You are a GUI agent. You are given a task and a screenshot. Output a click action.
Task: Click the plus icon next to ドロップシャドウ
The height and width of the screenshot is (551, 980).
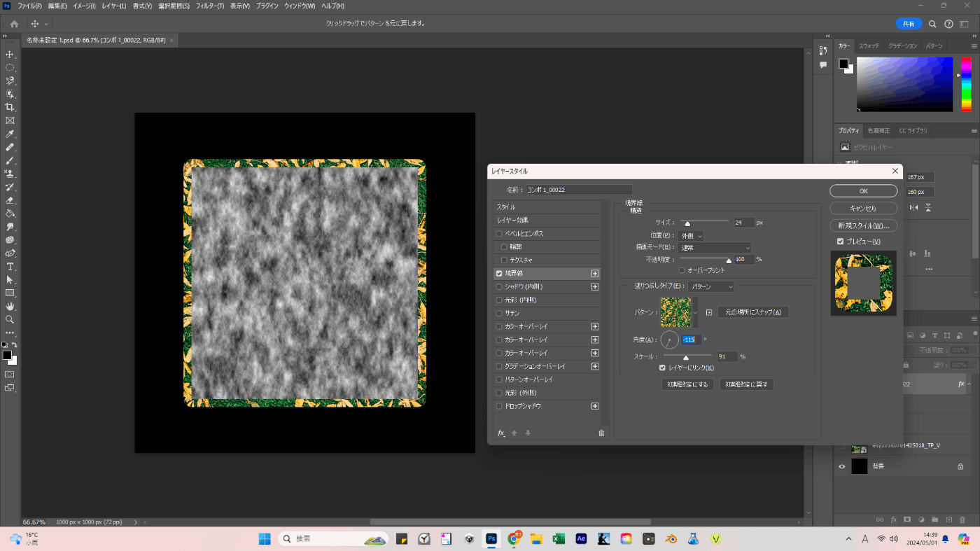(595, 406)
